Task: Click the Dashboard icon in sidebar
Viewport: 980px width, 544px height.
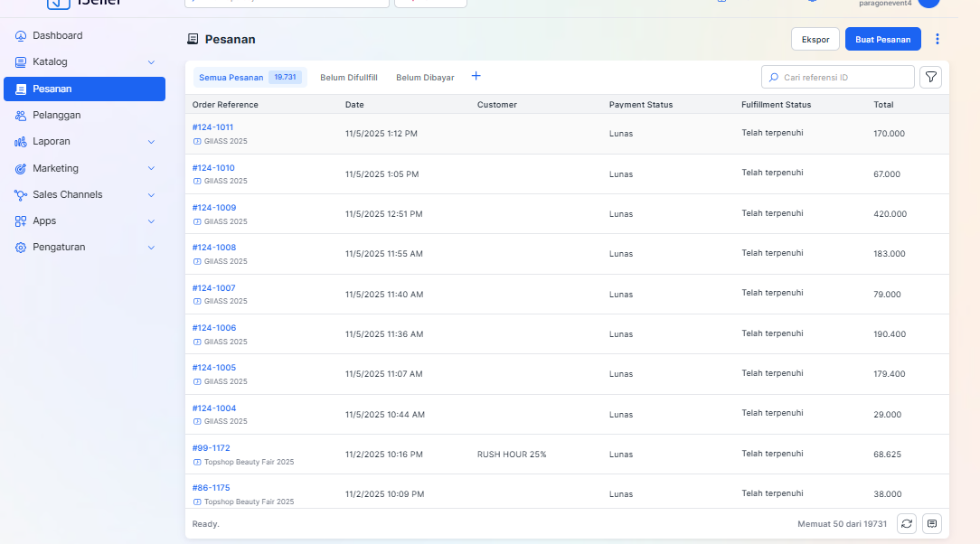Action: [x=21, y=36]
